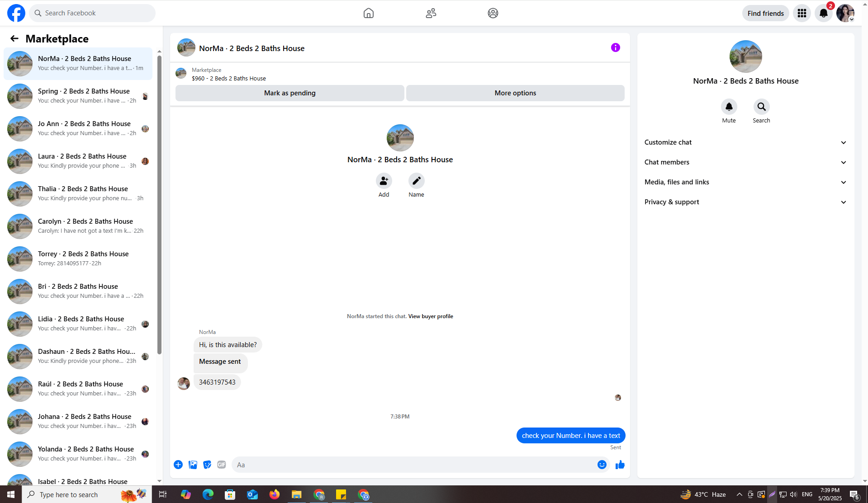868x503 pixels.
Task: Open the Groups icon in top navigation
Action: 493,13
